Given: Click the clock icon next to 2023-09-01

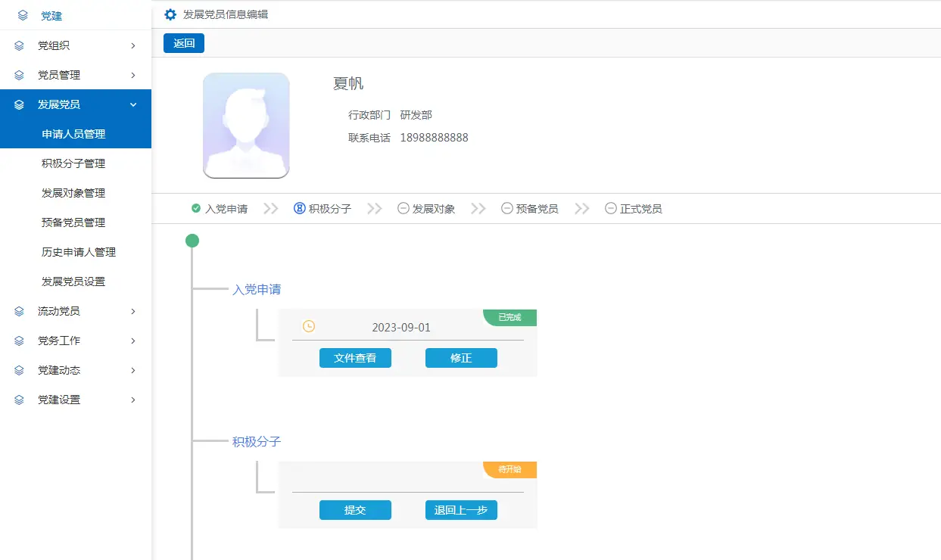Looking at the screenshot, I should pyautogui.click(x=309, y=326).
